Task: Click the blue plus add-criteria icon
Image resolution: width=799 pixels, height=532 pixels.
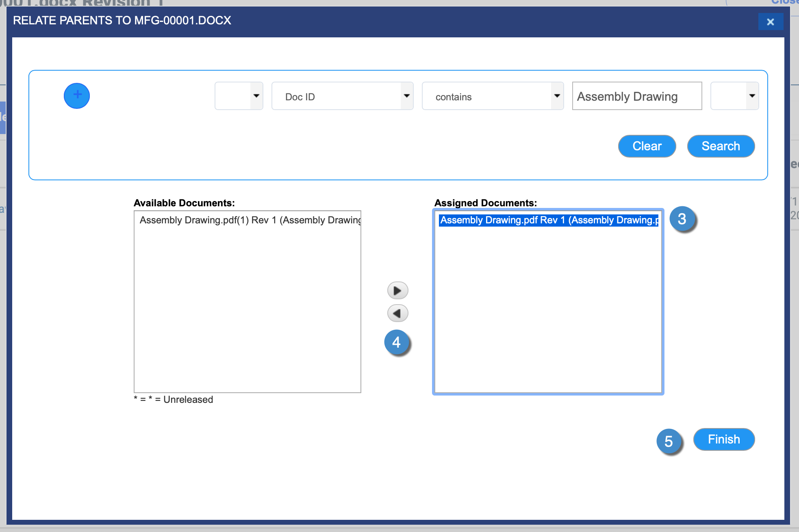Action: pyautogui.click(x=76, y=96)
